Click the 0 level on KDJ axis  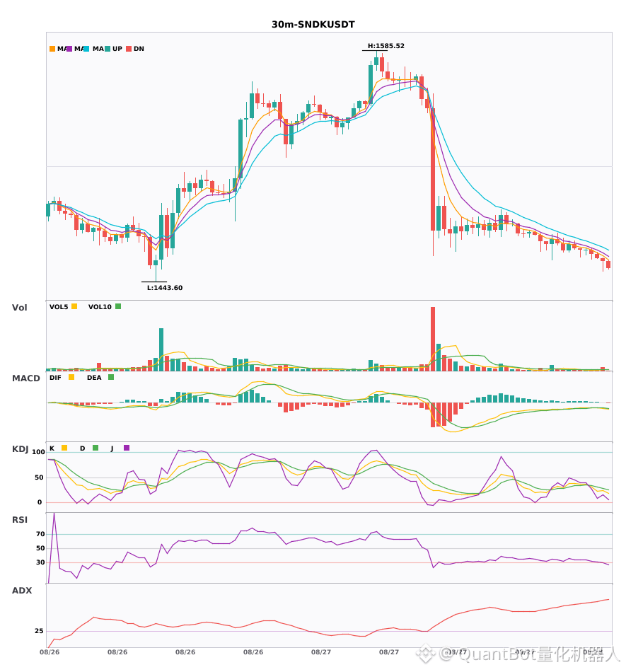click(40, 502)
